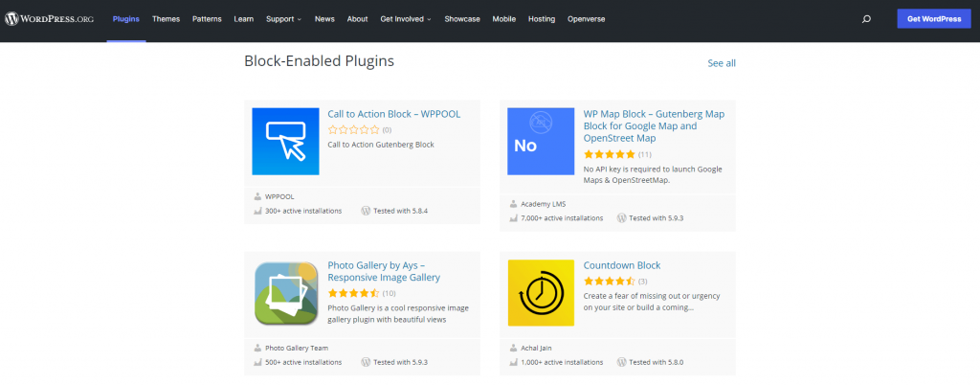Open Photo Gallery by Ays title link
The height and width of the screenshot is (385, 980).
(x=385, y=271)
